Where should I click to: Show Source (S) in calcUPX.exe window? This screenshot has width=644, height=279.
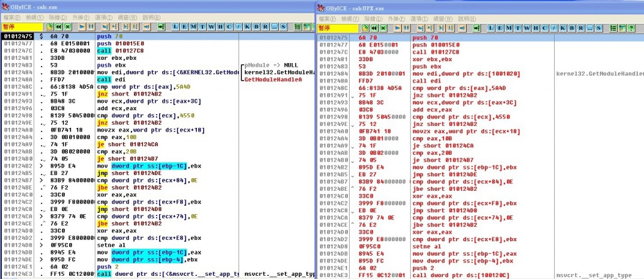click(x=599, y=28)
